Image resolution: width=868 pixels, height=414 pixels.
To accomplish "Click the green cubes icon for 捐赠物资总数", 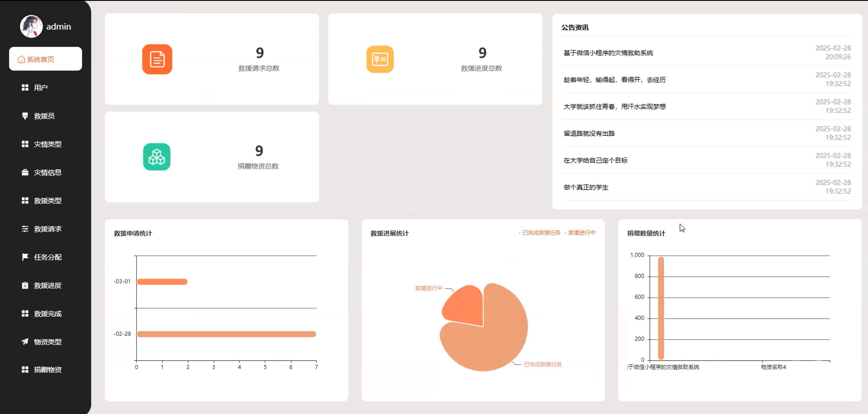I will pyautogui.click(x=157, y=157).
